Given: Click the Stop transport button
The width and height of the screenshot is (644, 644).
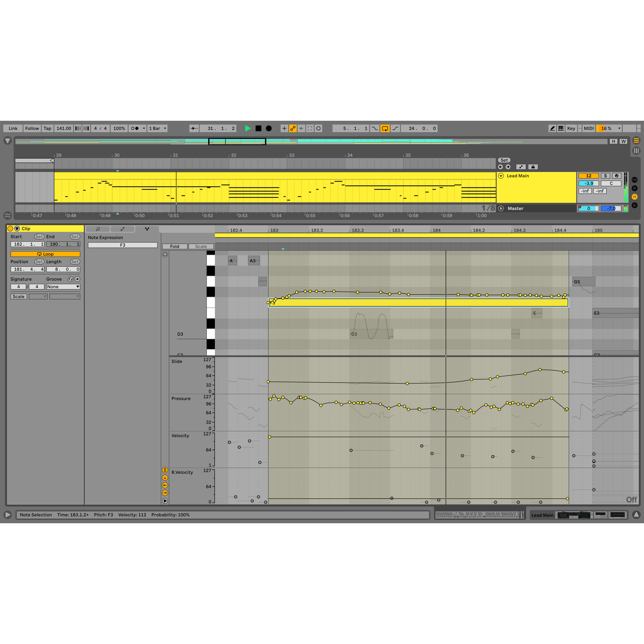Looking at the screenshot, I should 258,128.
